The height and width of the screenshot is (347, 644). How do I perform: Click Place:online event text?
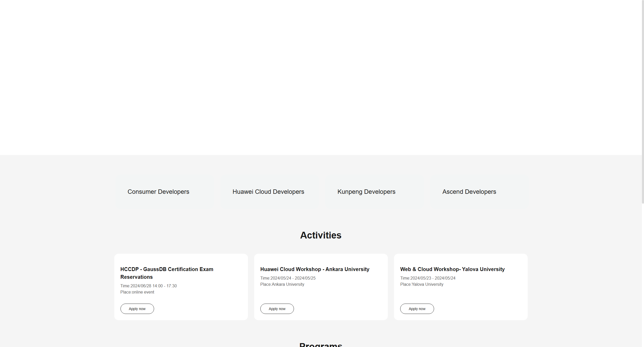pyautogui.click(x=137, y=292)
